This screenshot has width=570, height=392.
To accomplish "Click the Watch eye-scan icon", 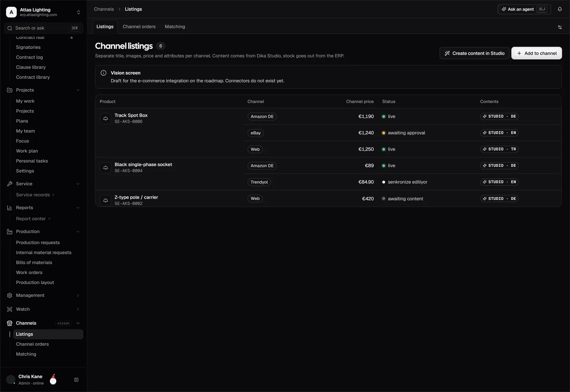I will (x=10, y=309).
